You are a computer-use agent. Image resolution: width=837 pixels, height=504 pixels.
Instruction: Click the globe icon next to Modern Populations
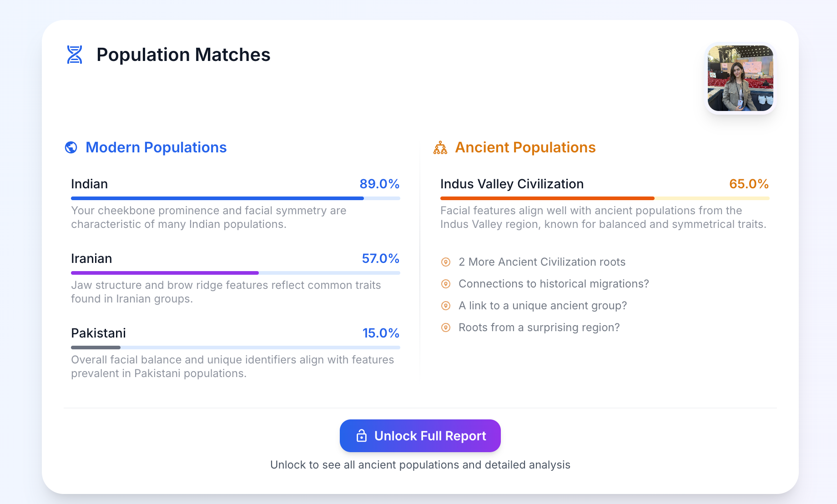(71, 147)
